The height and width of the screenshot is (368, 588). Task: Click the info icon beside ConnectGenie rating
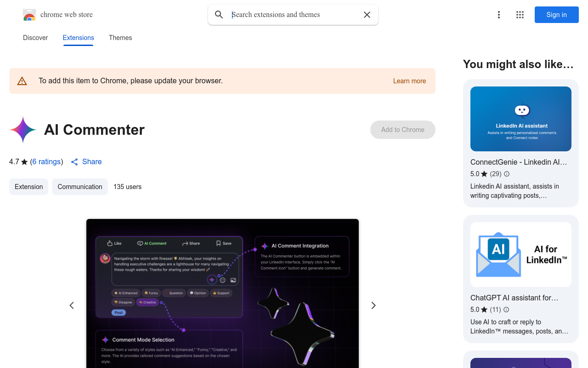point(507,174)
